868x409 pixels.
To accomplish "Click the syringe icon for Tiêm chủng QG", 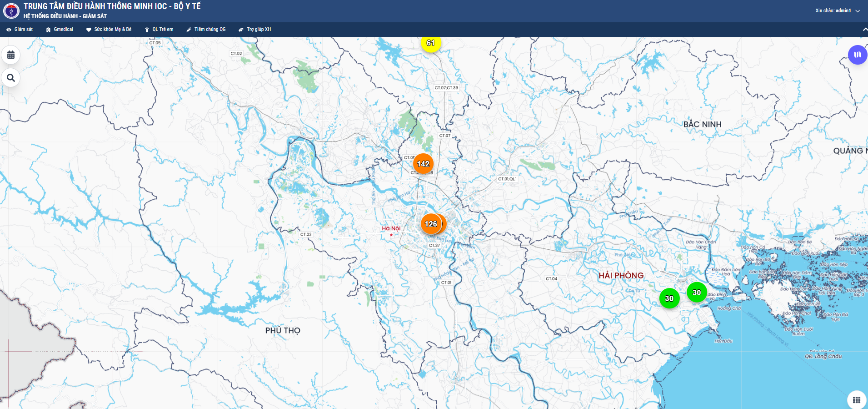I will tap(189, 30).
